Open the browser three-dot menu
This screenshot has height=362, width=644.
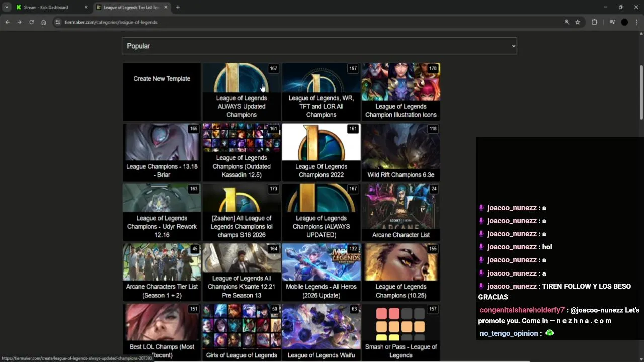tap(637, 22)
